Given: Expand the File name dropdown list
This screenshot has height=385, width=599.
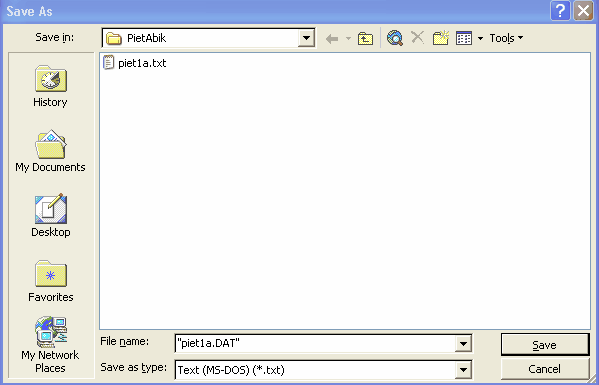Looking at the screenshot, I should pyautogui.click(x=463, y=344).
